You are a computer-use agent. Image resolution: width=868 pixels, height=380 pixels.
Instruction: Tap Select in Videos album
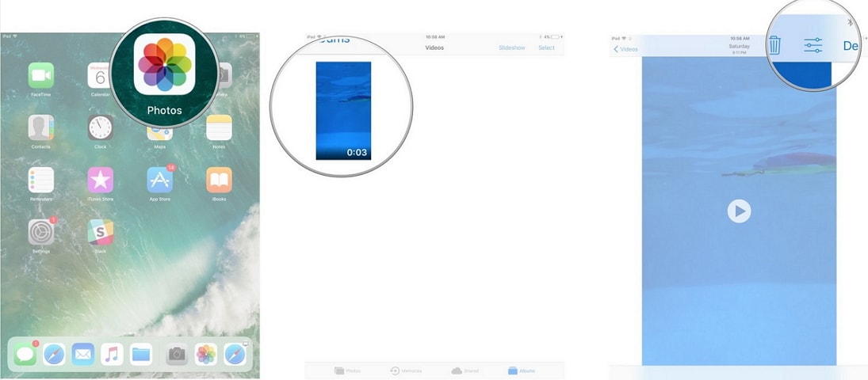pyautogui.click(x=546, y=48)
